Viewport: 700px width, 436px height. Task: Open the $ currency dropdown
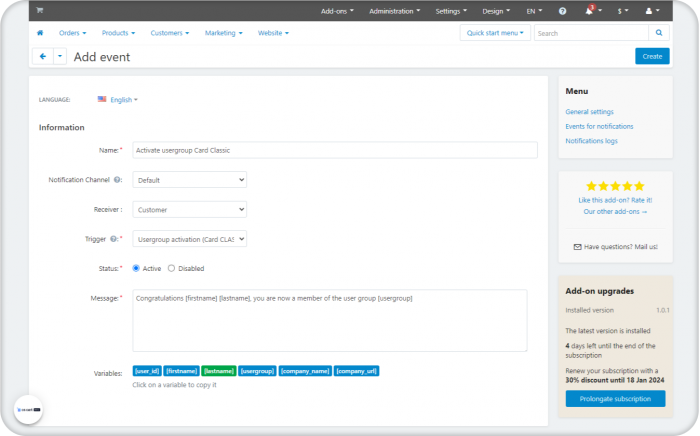tap(623, 11)
